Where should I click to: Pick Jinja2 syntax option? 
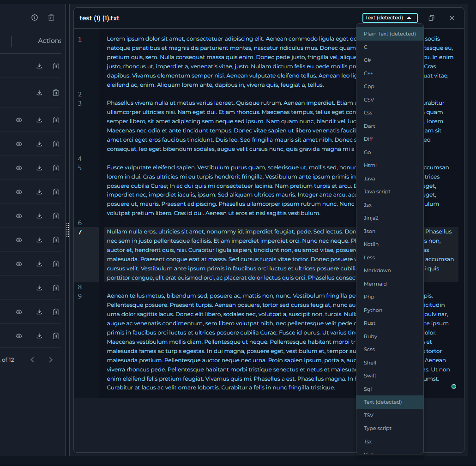coord(390,218)
